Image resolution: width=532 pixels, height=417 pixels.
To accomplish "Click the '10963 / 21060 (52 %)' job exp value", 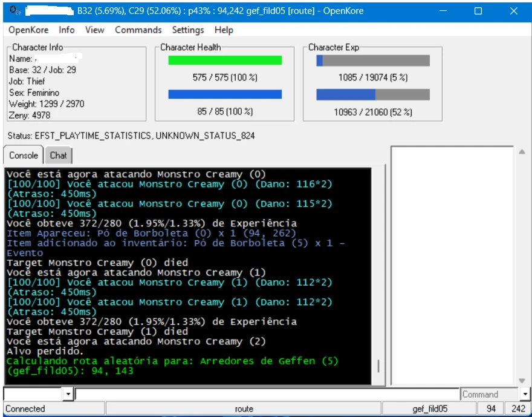I will point(373,112).
